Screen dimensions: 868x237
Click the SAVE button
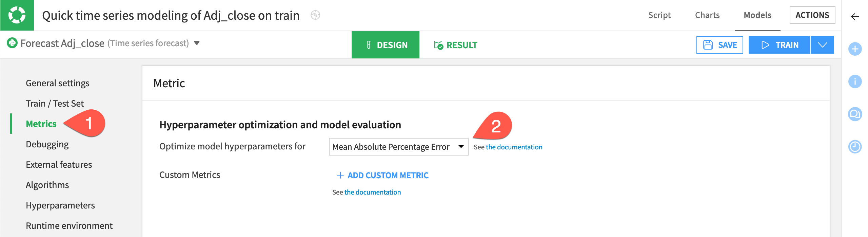[x=720, y=45]
